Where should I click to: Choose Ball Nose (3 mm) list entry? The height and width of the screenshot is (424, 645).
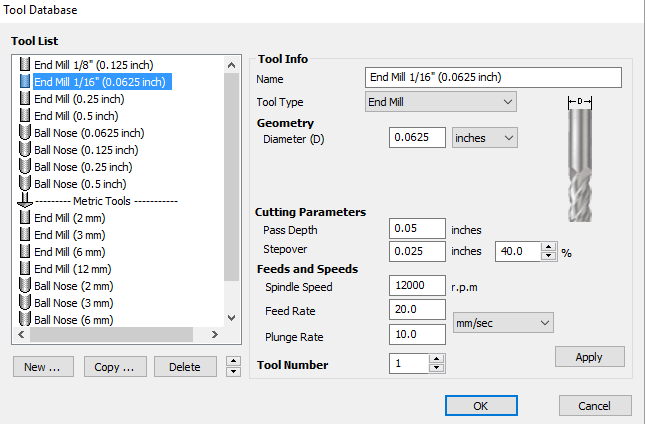pos(75,302)
